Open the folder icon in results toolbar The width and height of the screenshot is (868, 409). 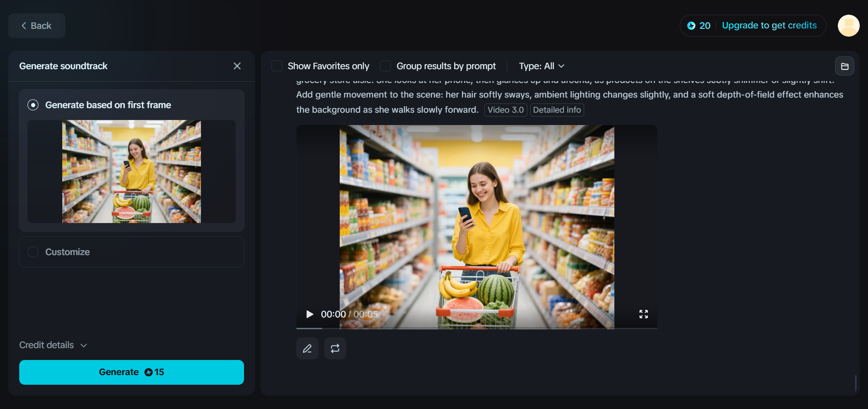click(845, 66)
